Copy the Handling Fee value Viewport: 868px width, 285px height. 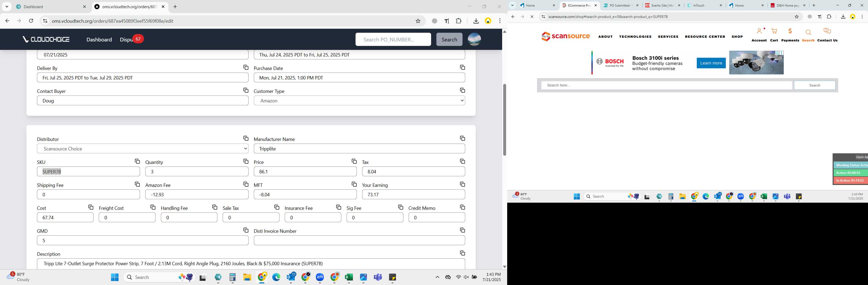[215, 207]
